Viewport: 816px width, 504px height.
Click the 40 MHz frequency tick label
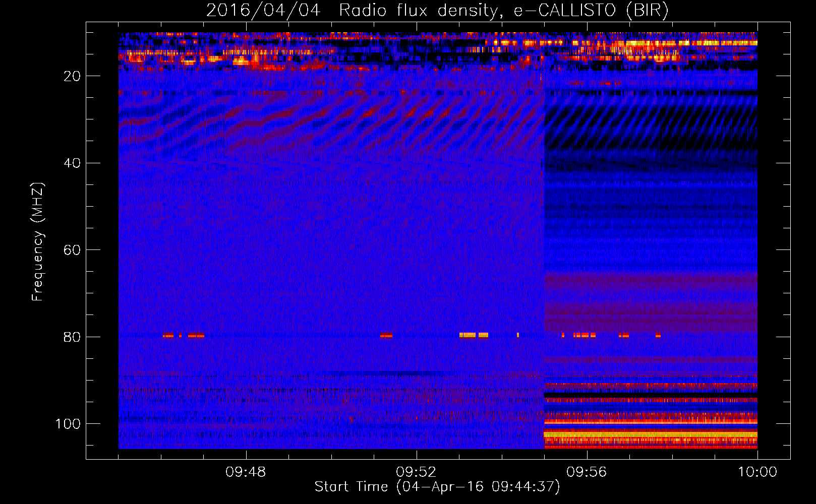coord(72,163)
